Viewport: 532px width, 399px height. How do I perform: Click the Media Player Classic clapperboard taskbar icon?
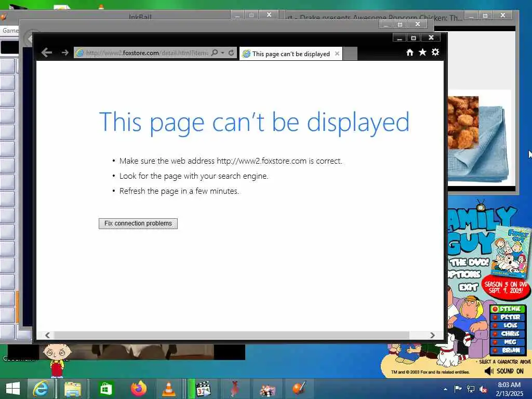204,389
